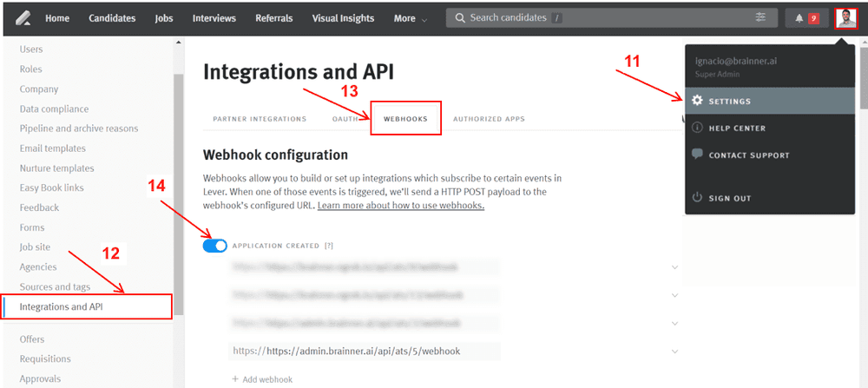Open the Partner Integrations tab
The width and height of the screenshot is (868, 388).
(x=259, y=119)
